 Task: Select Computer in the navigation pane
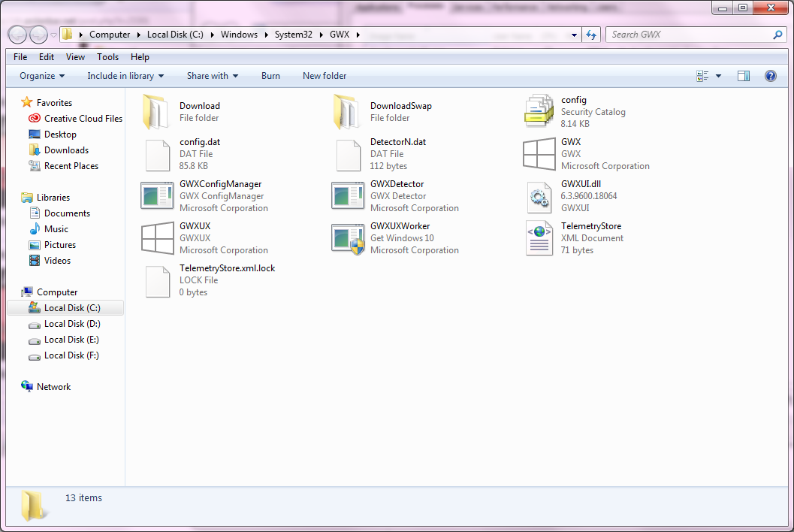[49, 292]
